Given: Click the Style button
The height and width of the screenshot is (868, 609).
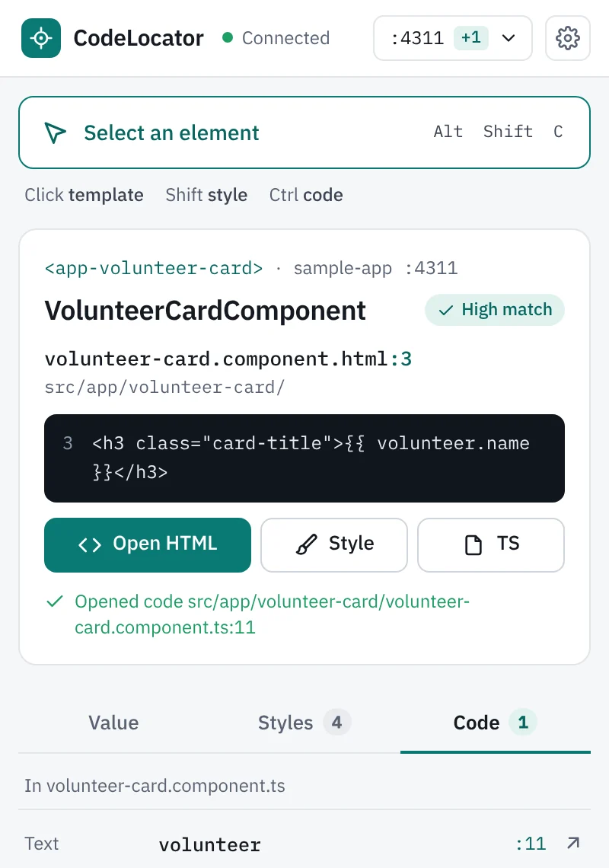Looking at the screenshot, I should [334, 544].
